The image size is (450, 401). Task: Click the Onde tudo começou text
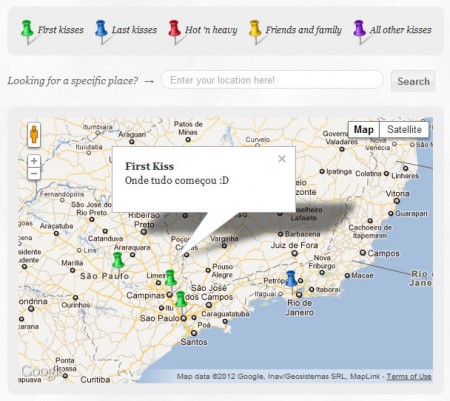pyautogui.click(x=177, y=181)
